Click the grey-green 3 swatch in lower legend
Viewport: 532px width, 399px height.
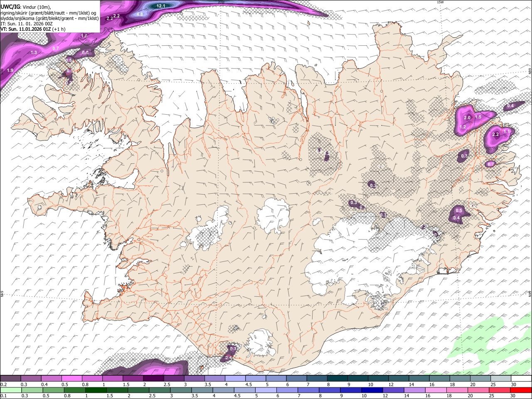click(x=181, y=390)
